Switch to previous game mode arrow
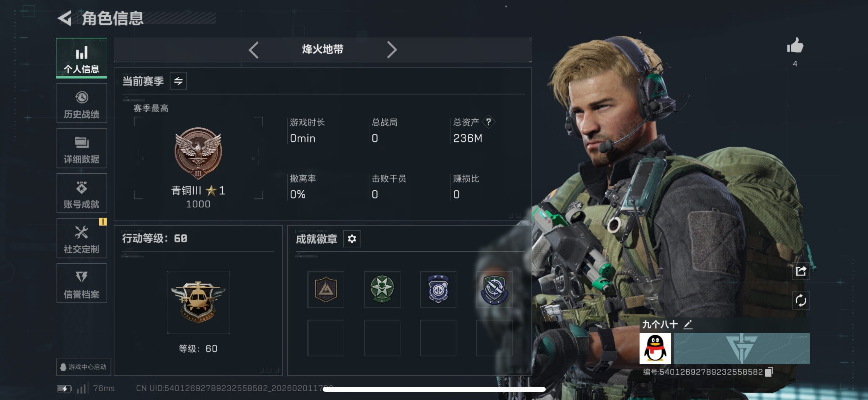This screenshot has height=400, width=868. [x=254, y=50]
